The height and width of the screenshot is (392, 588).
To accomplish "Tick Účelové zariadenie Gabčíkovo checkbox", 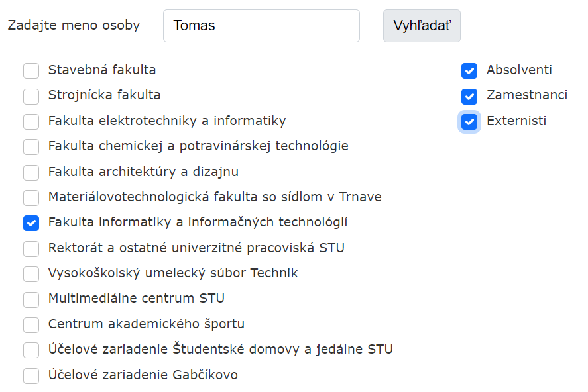I will pos(31,376).
